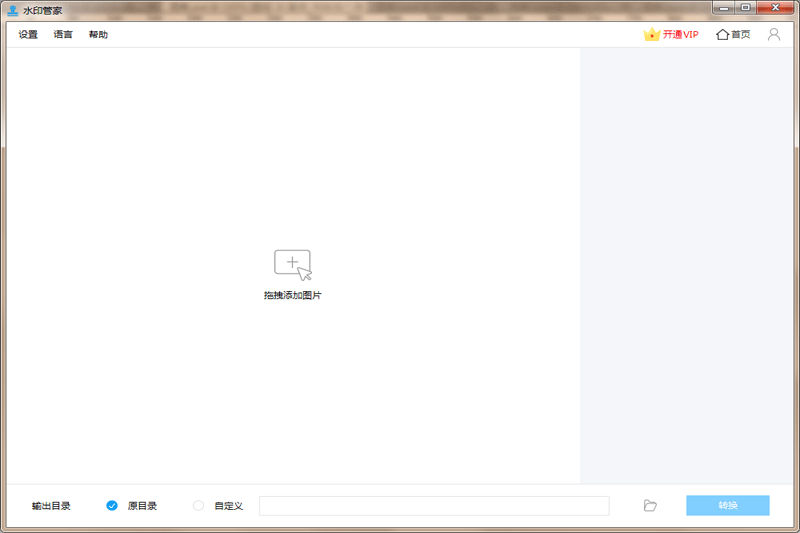Click the red 开通VIP text link

[x=680, y=35]
